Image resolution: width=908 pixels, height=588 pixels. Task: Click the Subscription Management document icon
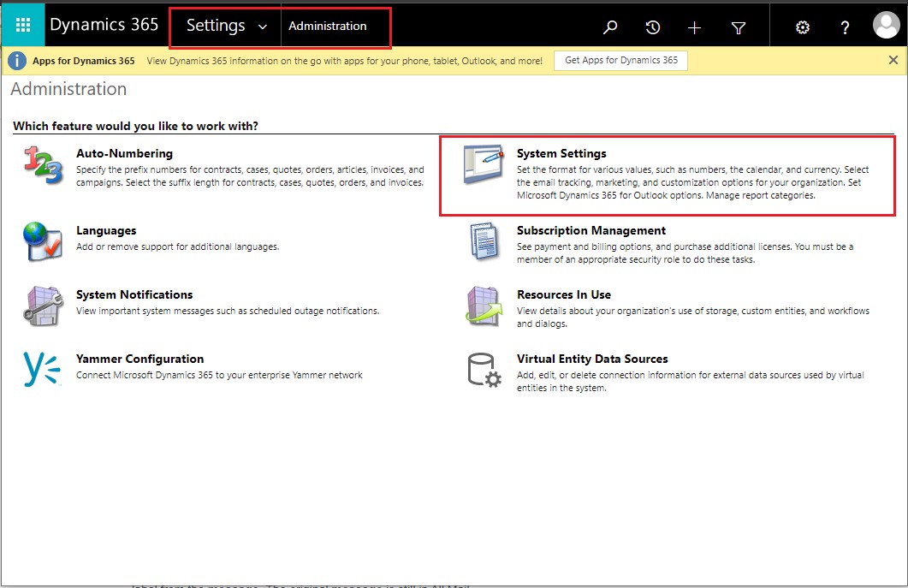coord(484,241)
